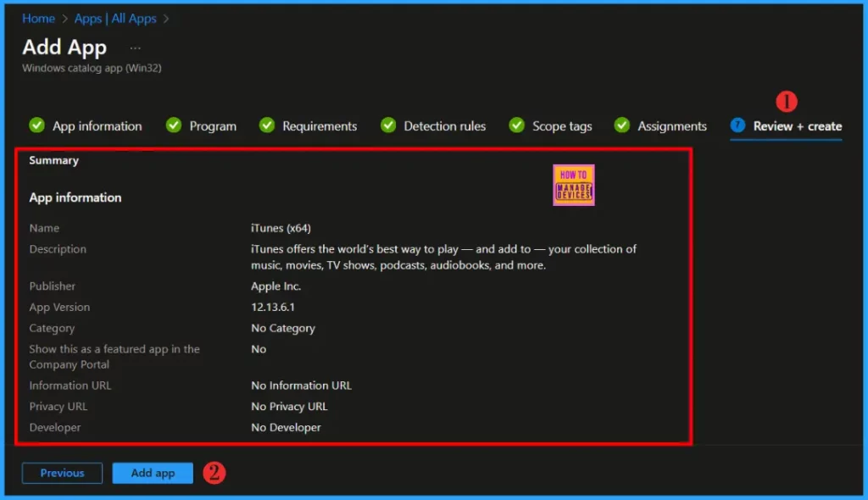Click green checkmark beside App information
Image resolution: width=868 pixels, height=500 pixels.
click(x=37, y=125)
